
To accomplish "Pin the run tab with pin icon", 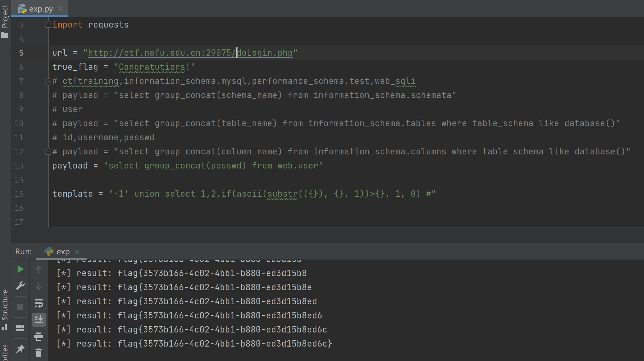I will click(20, 349).
